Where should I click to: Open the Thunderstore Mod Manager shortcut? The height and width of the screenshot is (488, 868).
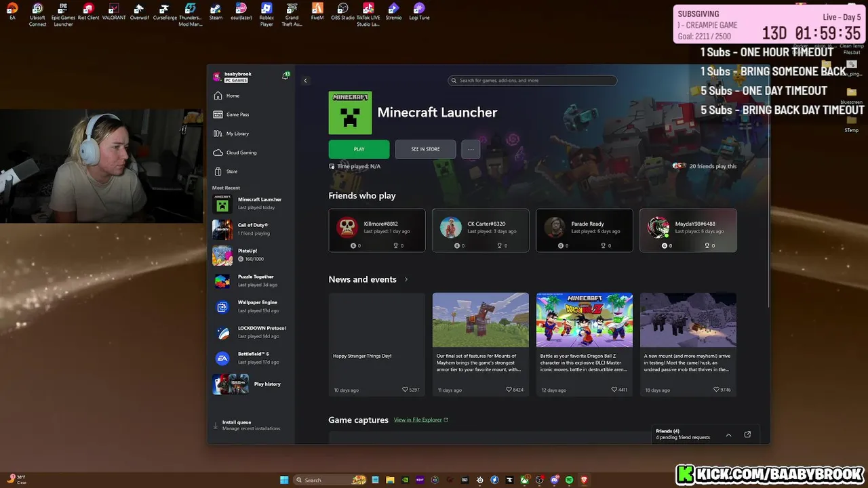[x=191, y=15]
